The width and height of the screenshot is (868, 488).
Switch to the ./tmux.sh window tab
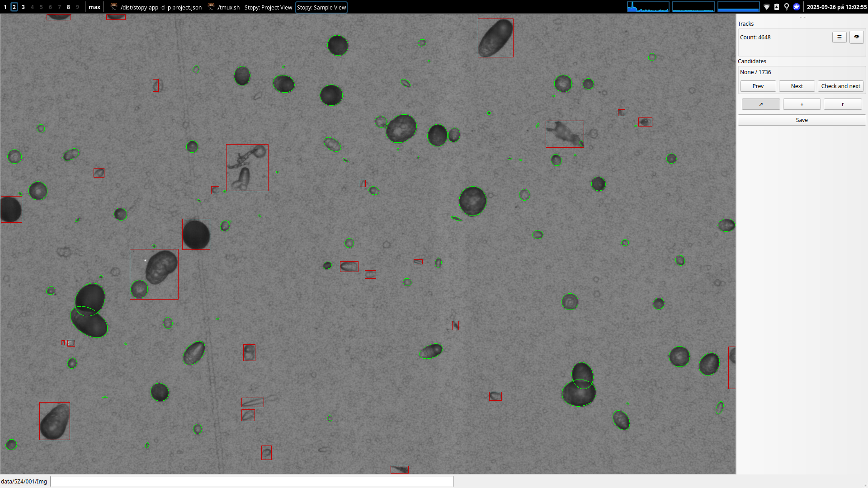[224, 7]
